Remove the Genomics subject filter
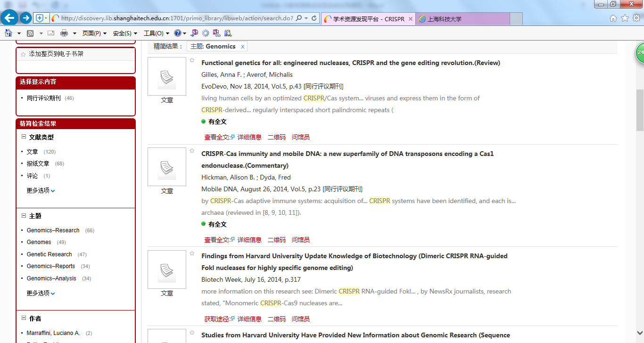Image resolution: width=644 pixels, height=343 pixels. (242, 47)
